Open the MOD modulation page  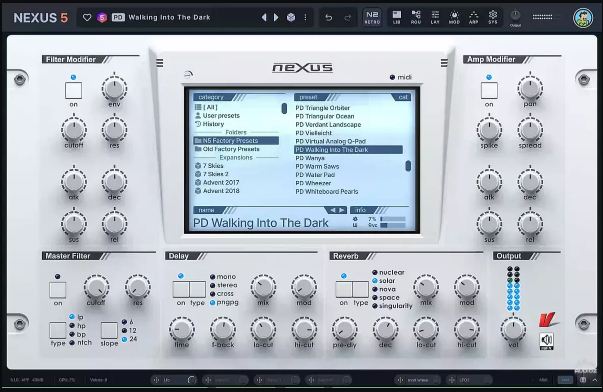click(454, 17)
